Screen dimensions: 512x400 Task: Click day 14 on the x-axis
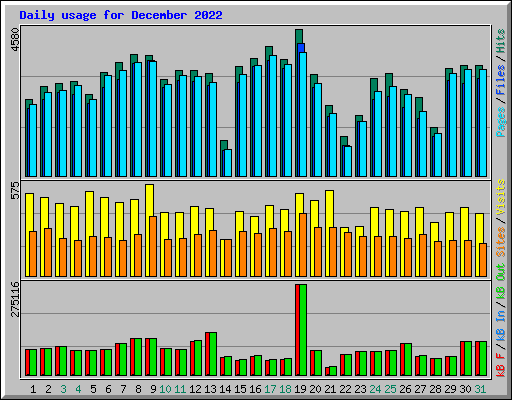[x=225, y=389]
